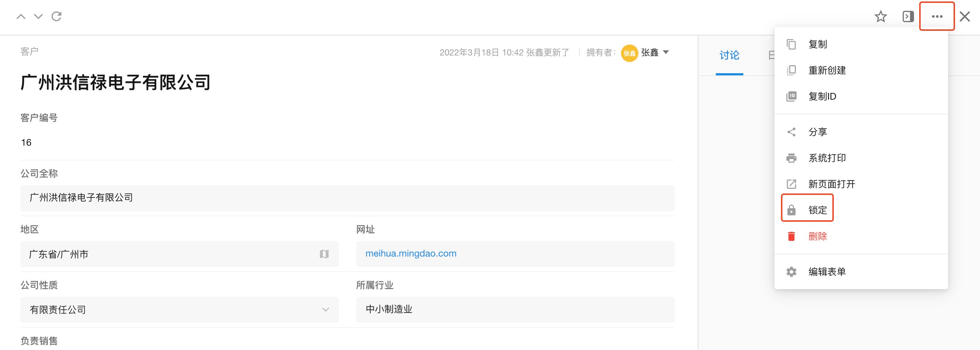The width and height of the screenshot is (980, 350).
Task: Open the meihua.mingdao.com link
Action: [x=410, y=253]
